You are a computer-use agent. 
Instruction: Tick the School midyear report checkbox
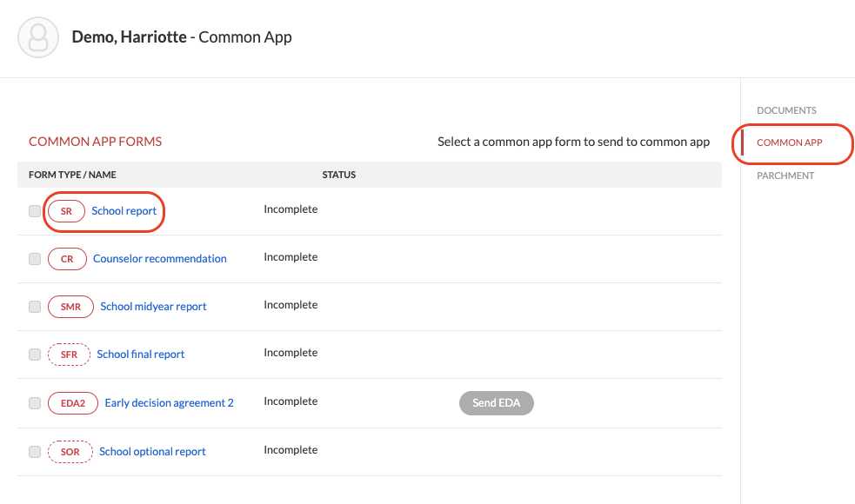pos(35,307)
